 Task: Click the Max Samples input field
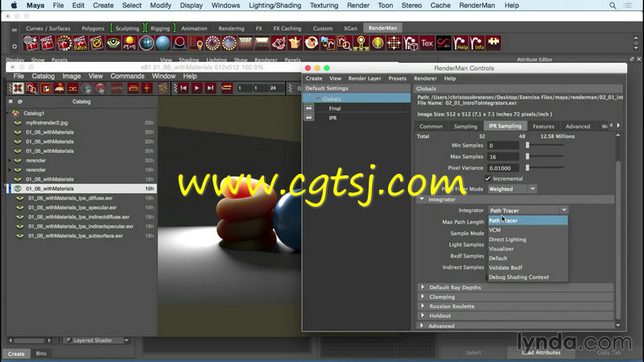pos(503,157)
